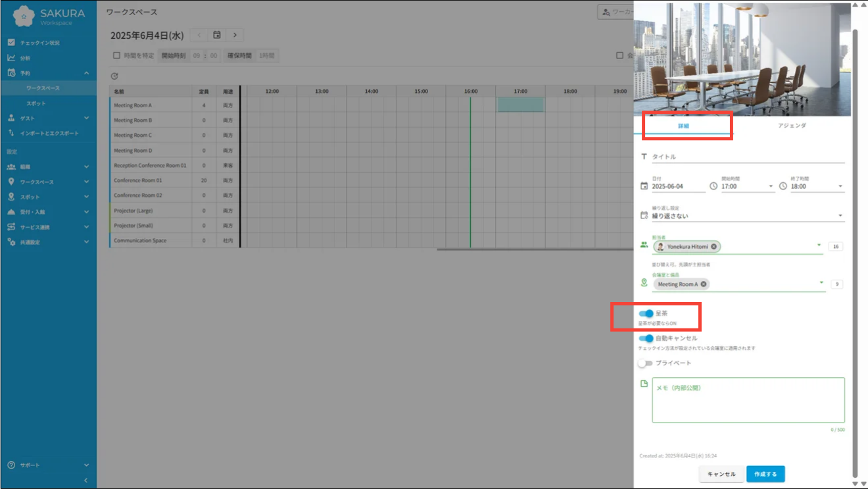The height and width of the screenshot is (489, 868).
Task: Click the calendar icon beside the date header
Action: click(217, 35)
